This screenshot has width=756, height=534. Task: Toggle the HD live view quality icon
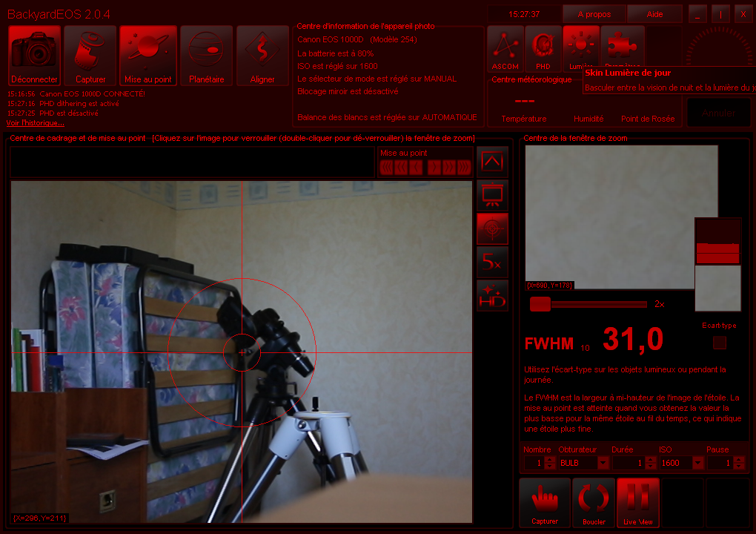point(492,295)
